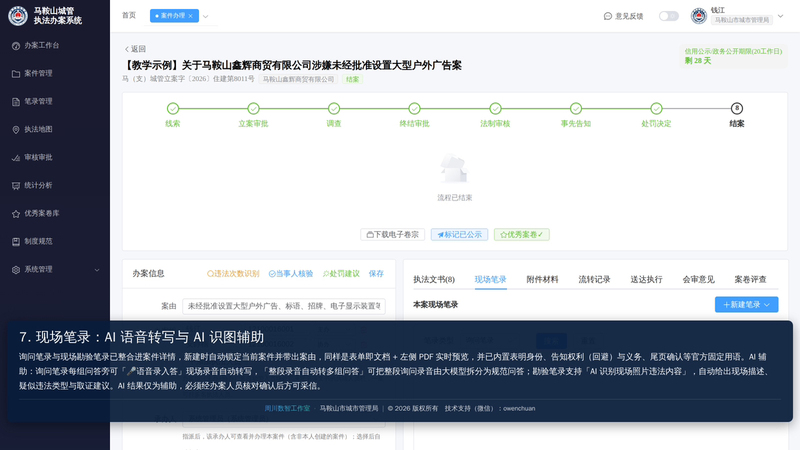Image resolution: width=800 pixels, height=450 pixels.
Task: Select the 法制审核 step circle
Action: (x=495, y=108)
